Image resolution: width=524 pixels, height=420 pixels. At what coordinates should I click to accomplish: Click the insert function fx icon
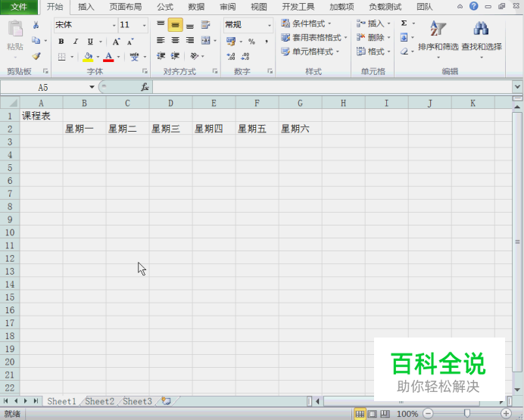click(x=145, y=87)
